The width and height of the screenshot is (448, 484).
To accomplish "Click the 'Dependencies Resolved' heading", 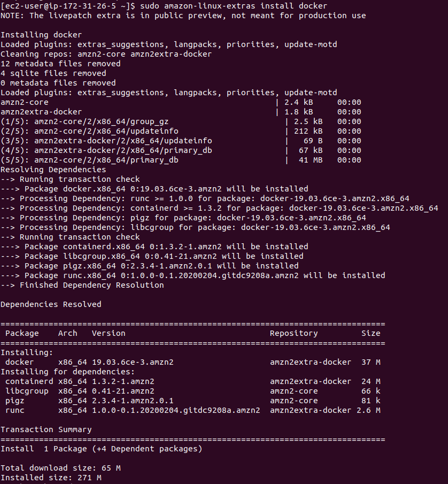I will 51,304.
